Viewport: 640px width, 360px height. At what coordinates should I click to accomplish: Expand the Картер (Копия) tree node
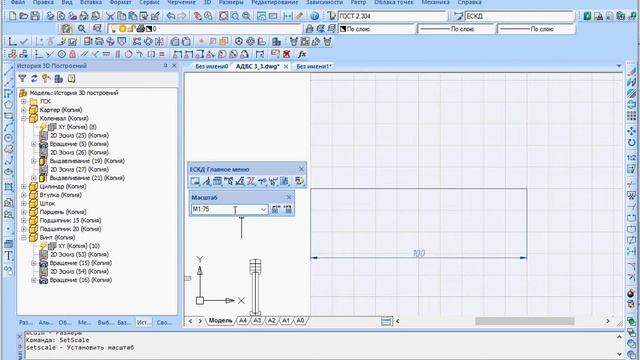pos(24,110)
